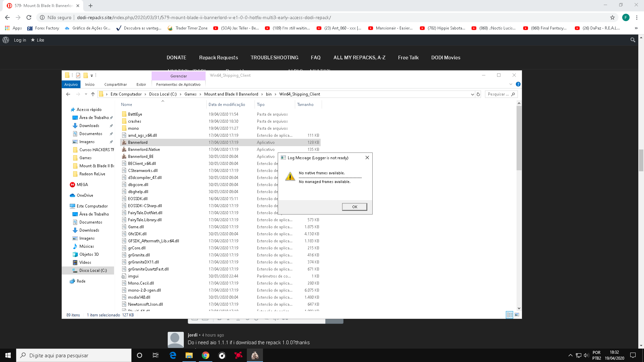644x362 pixels.
Task: Refresh the Explorer folder view
Action: coord(478,94)
